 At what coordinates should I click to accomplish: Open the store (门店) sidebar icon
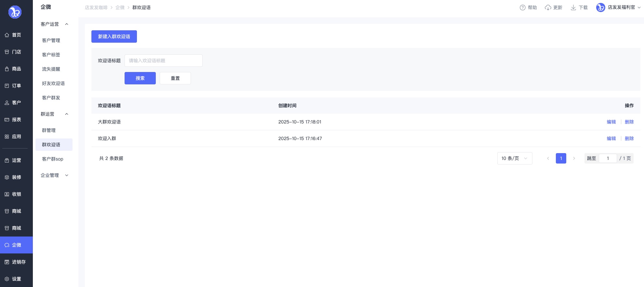pos(7,52)
